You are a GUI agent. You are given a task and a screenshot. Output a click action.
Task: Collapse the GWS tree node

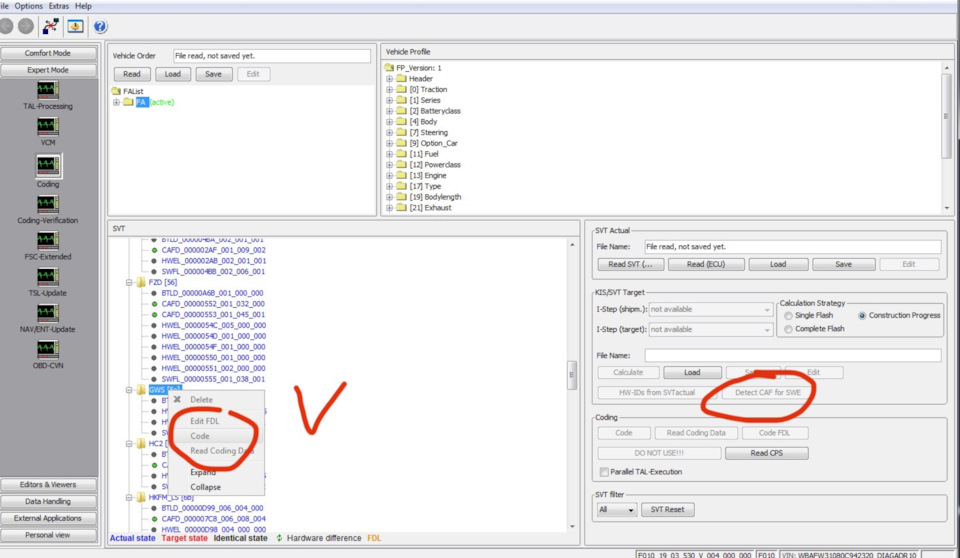click(129, 390)
